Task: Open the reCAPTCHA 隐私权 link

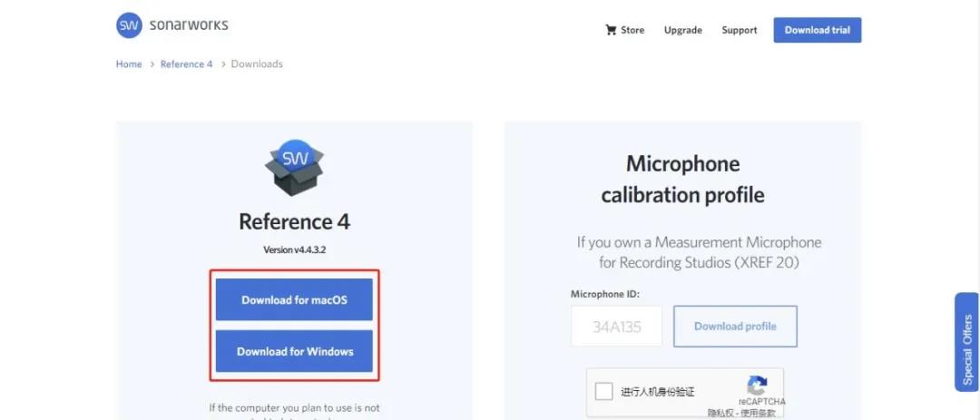Action: (720, 413)
